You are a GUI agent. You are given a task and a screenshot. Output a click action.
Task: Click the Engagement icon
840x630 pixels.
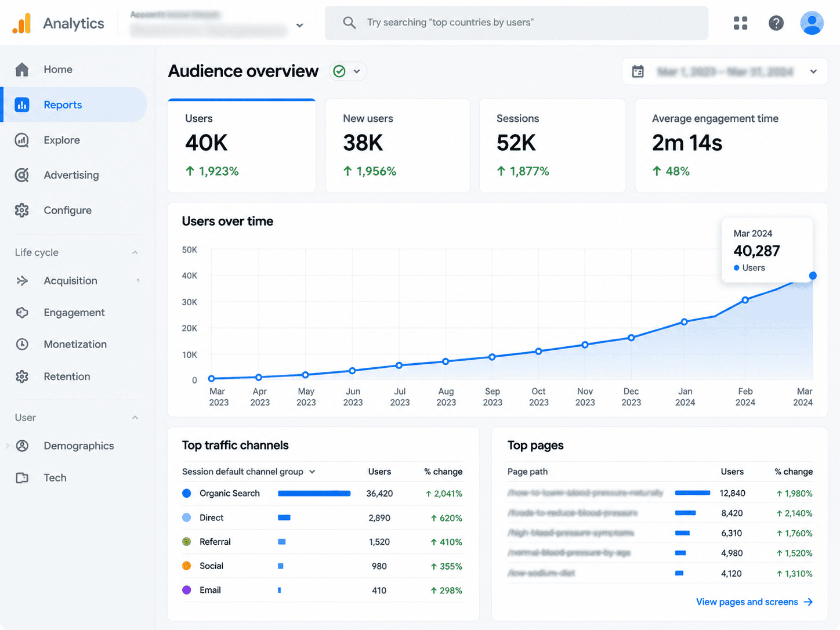tap(22, 313)
